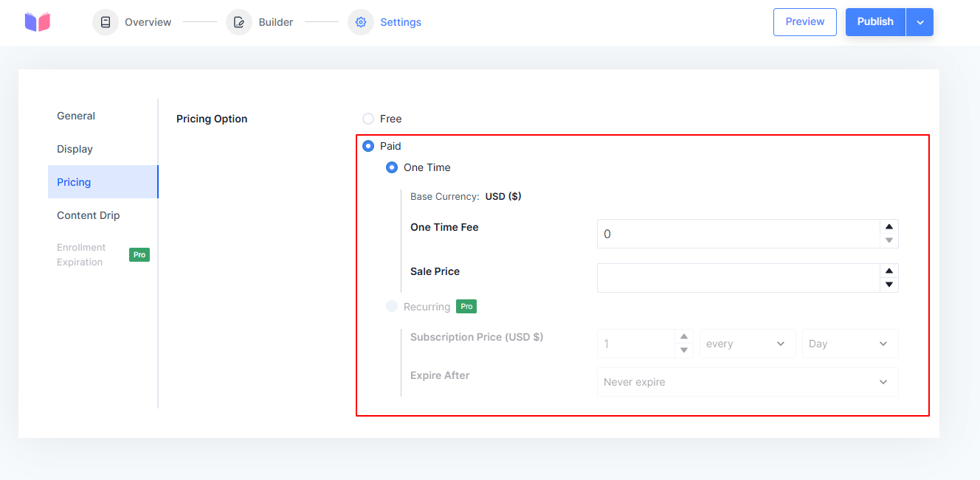
Task: Click the 'Pricing Option' label
Action: pyautogui.click(x=212, y=119)
